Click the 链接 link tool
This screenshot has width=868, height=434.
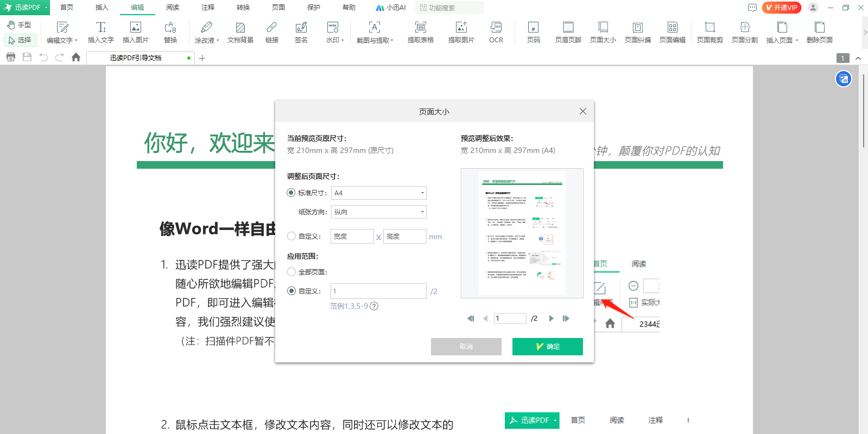click(272, 33)
